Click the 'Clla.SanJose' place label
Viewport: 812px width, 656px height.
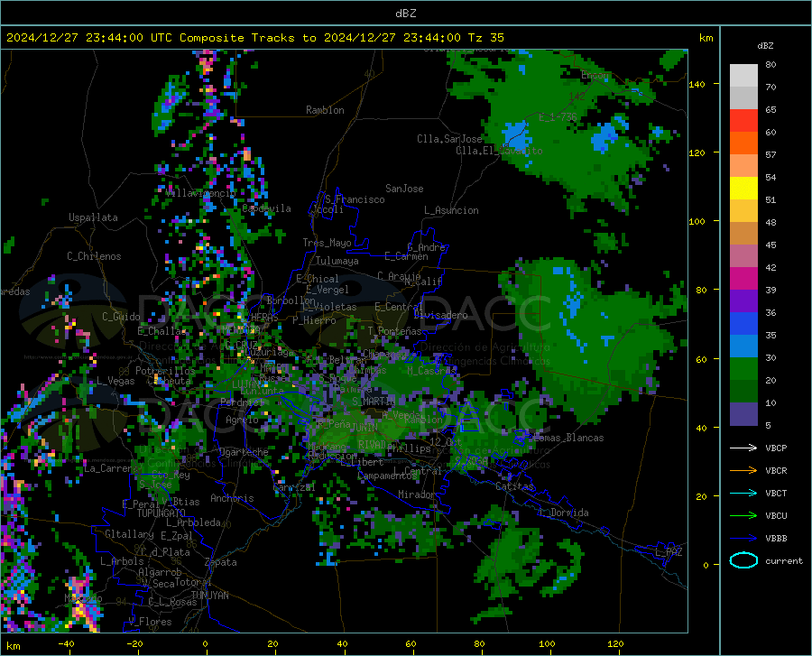[449, 139]
